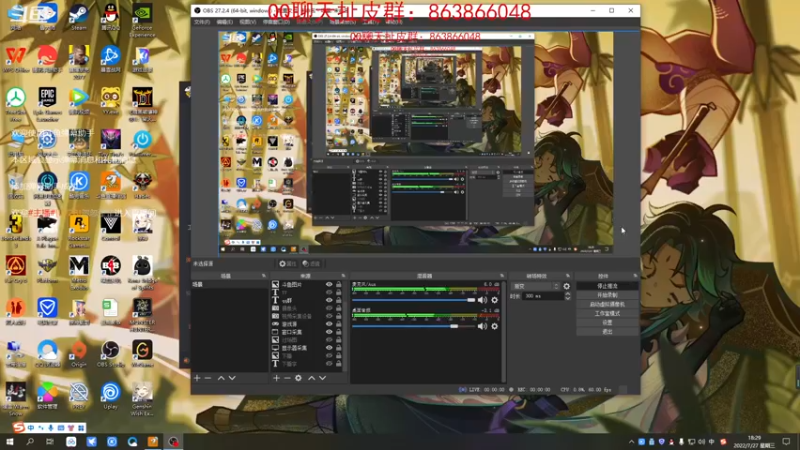Image resolution: width=800 pixels, height=450 pixels.
Task: Open scene transition properties gear
Action: click(566, 286)
